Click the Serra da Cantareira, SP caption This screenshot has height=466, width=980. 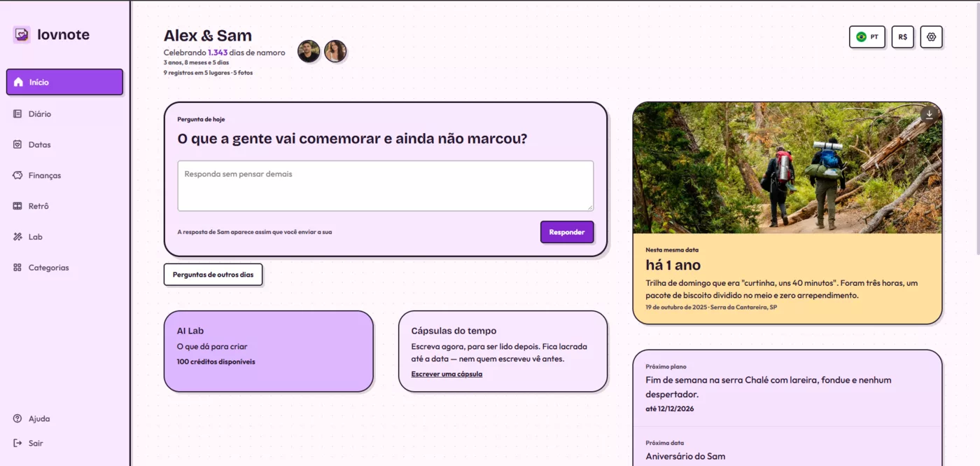coord(744,307)
